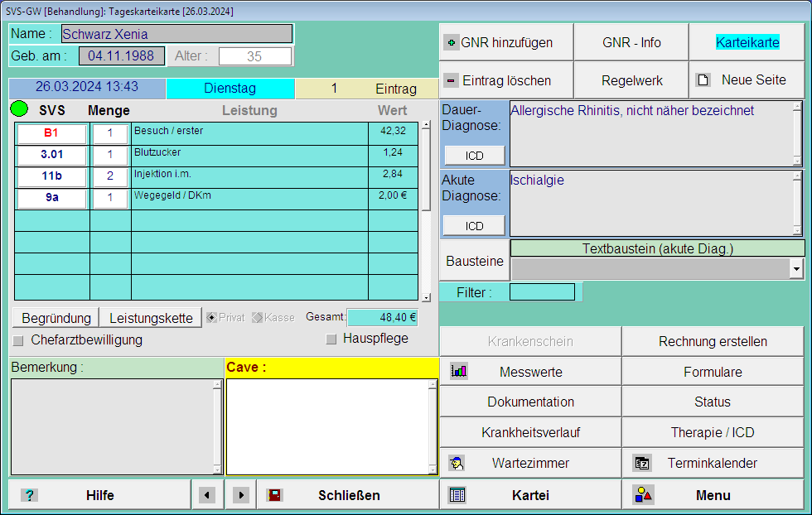Select the Privat radio option
Viewport: 812px width, 515px height.
(x=211, y=318)
